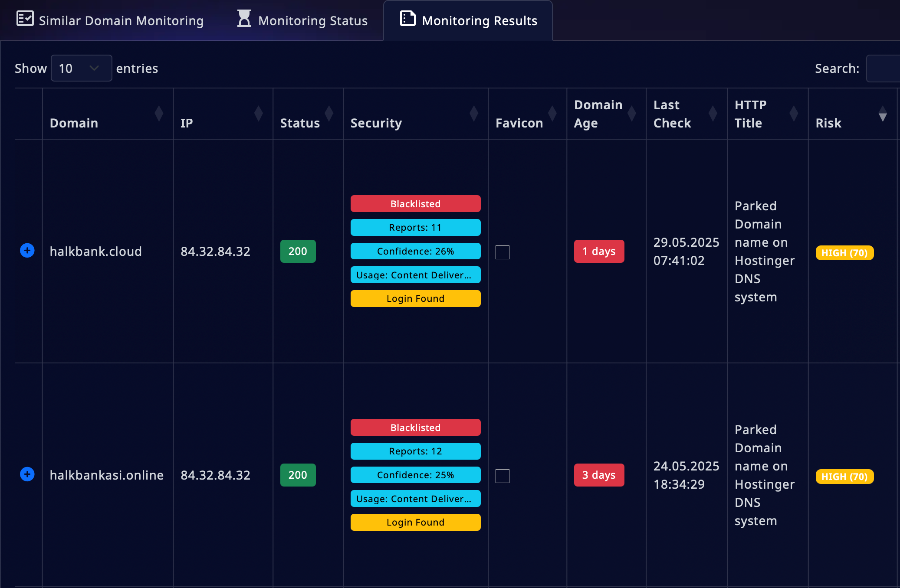Click the document icon beside Monitoring Results

[407, 19]
